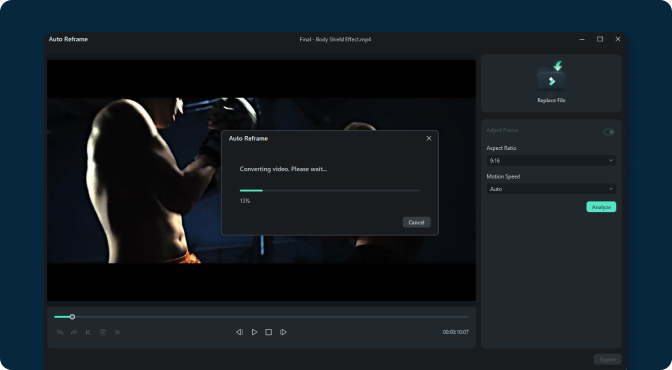
Task: Maximize the Auto Reframe window
Action: coord(600,39)
